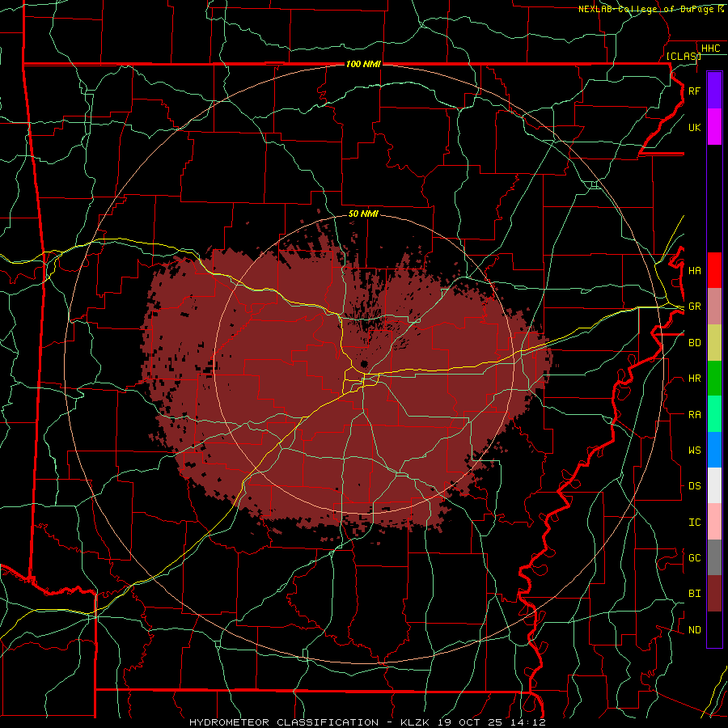Click the WS legend label
Viewport: 728px width, 728px height.
694,451
